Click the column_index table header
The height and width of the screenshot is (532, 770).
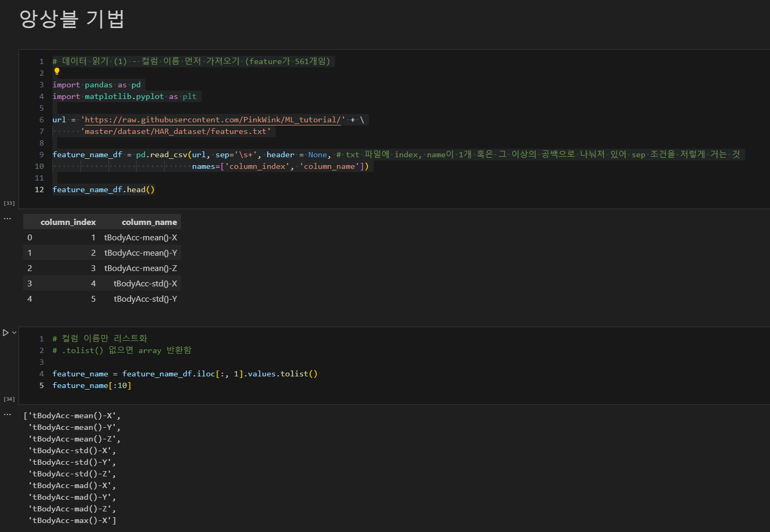point(68,222)
